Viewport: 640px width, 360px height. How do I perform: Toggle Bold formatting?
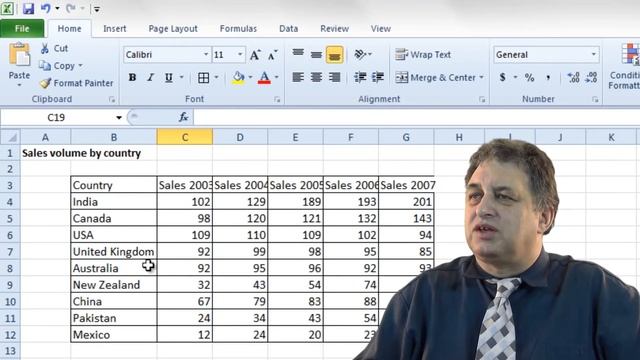pos(132,78)
